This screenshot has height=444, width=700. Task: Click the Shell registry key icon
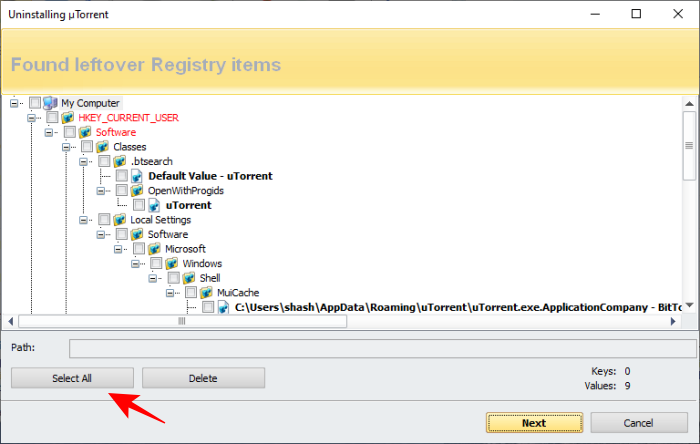(x=189, y=278)
